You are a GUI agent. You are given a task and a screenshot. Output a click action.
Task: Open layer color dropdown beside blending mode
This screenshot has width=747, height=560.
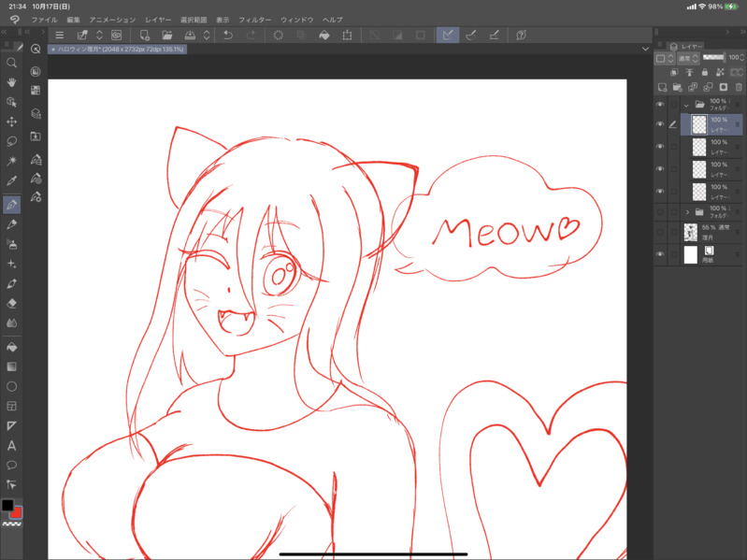[665, 58]
